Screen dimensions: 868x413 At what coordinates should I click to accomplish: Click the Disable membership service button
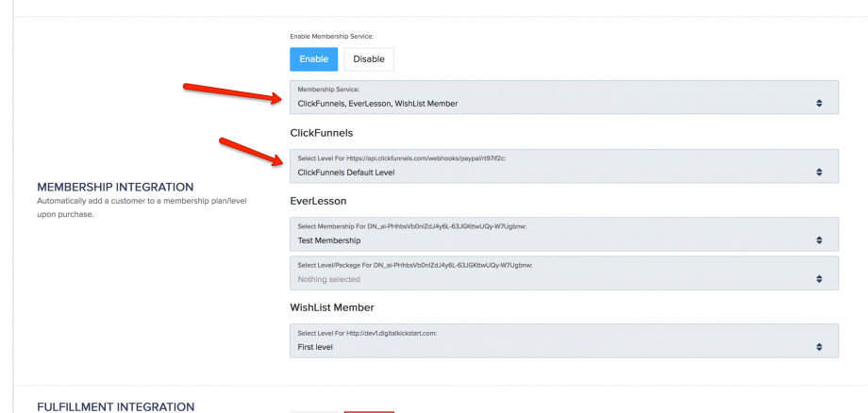[369, 59]
